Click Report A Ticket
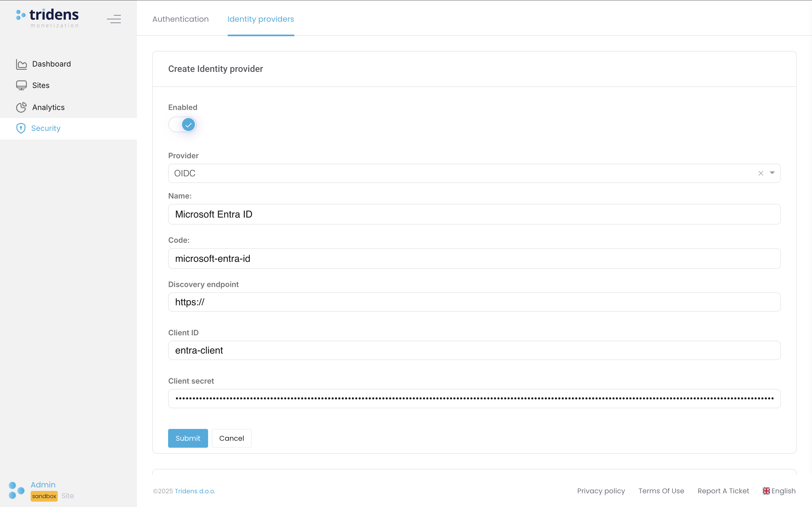Viewport: 812px width, 507px height. [x=723, y=491]
